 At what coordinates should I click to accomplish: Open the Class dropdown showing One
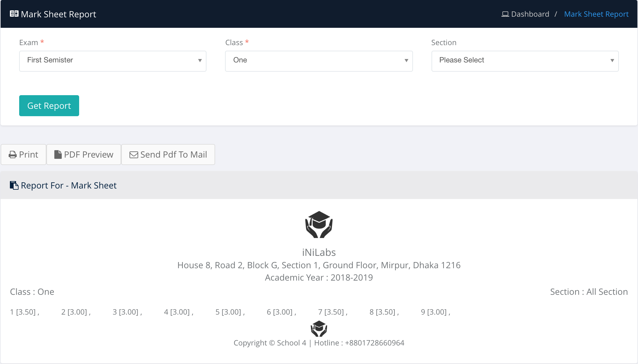319,61
